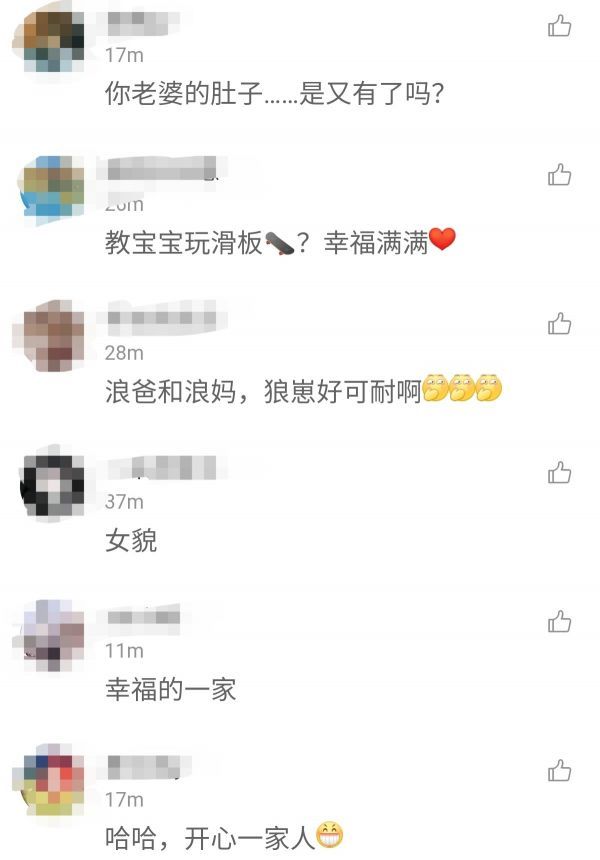Open the black-and-white avatar above 女貌
This screenshot has height=860, width=600.
pos(52,485)
